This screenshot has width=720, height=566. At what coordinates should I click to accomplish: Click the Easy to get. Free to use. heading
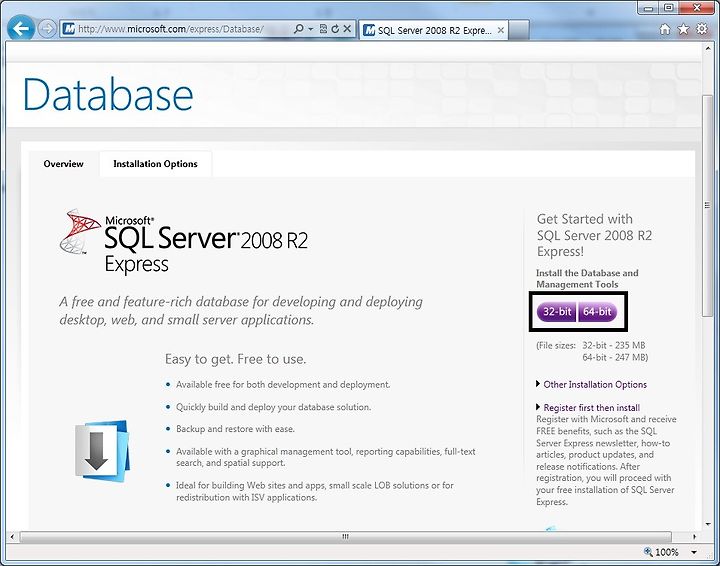pos(236,359)
